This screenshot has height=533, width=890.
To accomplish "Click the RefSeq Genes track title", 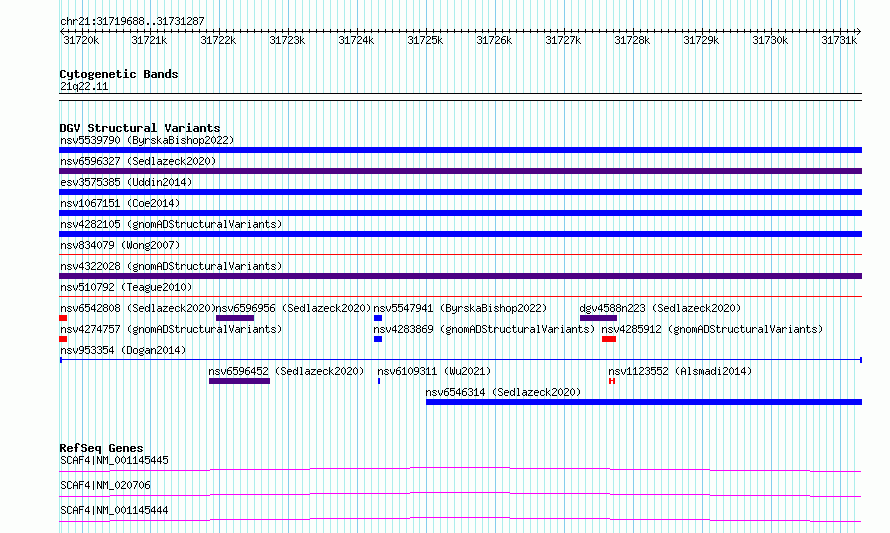I will pos(101,448).
